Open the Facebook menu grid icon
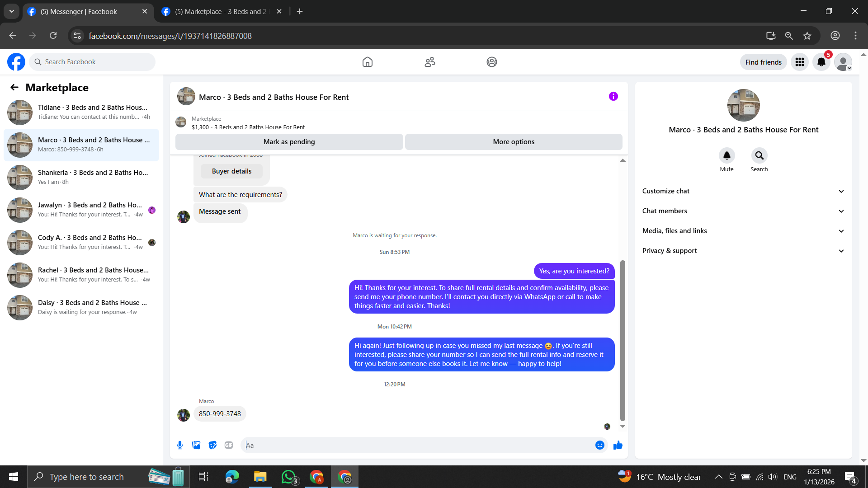Screen dimensions: 868x488 pyautogui.click(x=799, y=62)
